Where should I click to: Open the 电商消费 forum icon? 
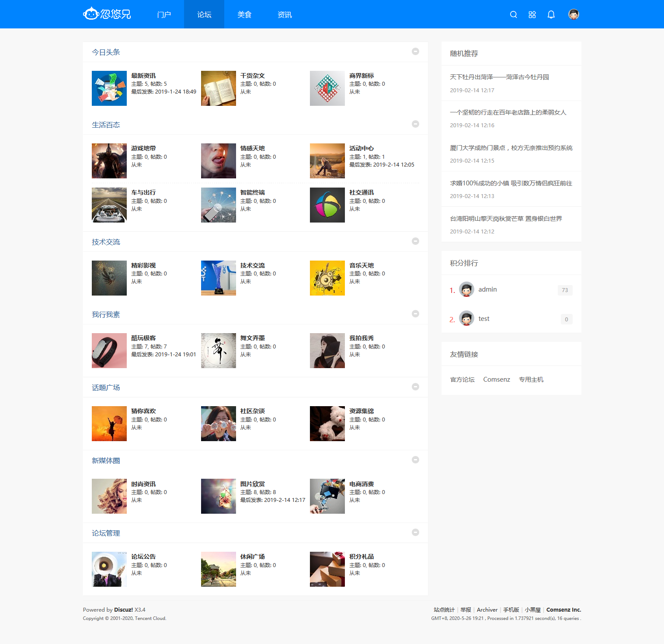click(x=327, y=496)
